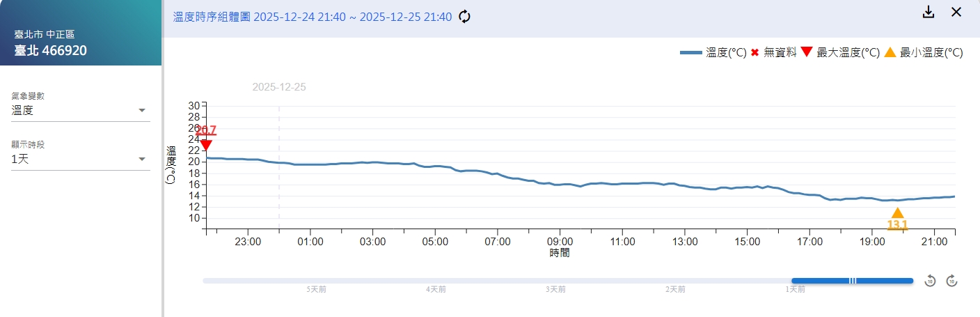
Task: Click the arrow of the 溫度 variable selector
Action: click(x=142, y=110)
